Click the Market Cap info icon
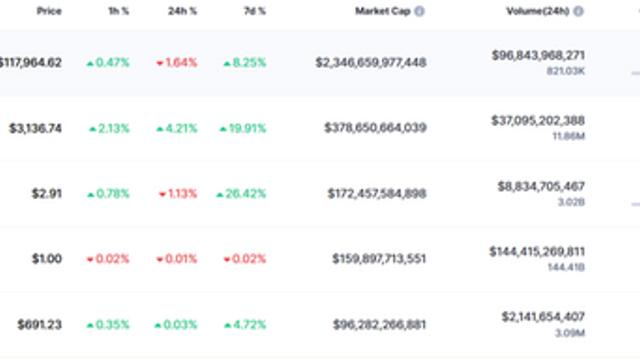Viewport: 640px width, 360px height. [x=419, y=11]
